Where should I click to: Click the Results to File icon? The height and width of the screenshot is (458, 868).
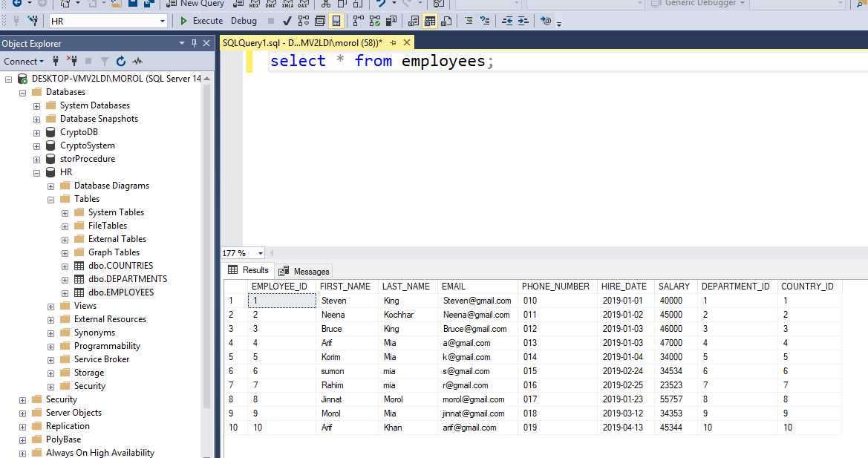click(446, 20)
